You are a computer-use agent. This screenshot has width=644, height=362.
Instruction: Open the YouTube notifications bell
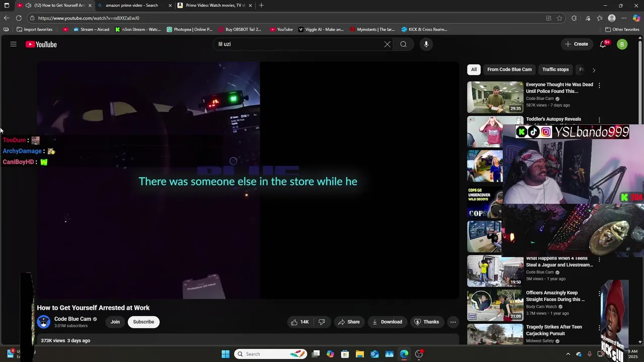pyautogui.click(x=603, y=44)
